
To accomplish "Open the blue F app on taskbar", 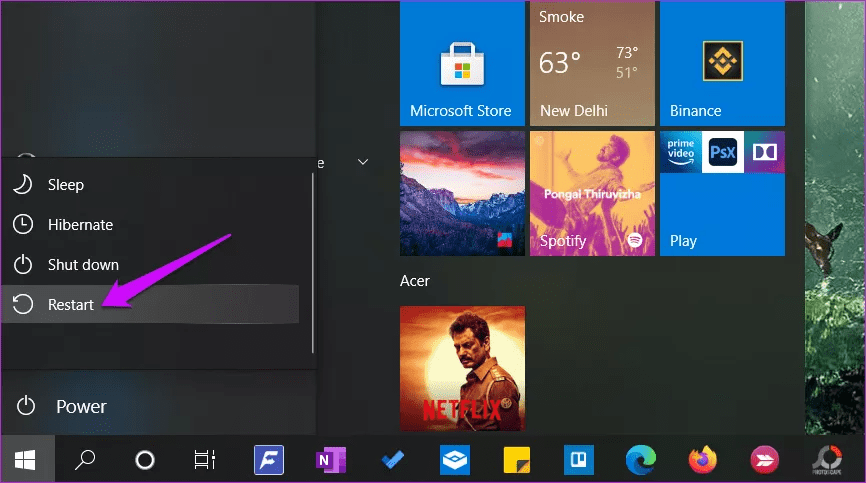I will point(269,459).
